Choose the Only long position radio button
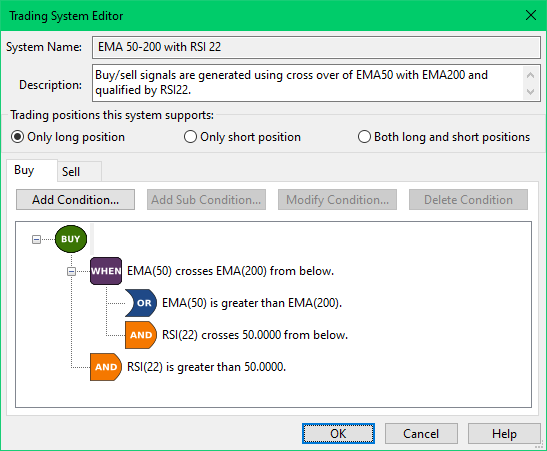Screen dimensions: 547x451 click(17, 137)
